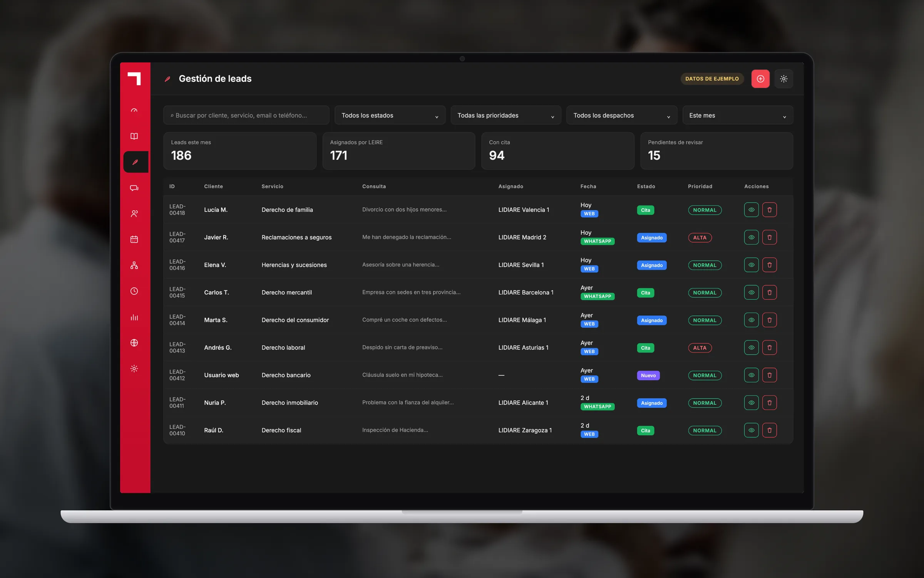View details of Marta S. lead
Screen dimensions: 924x578
(x=751, y=320)
